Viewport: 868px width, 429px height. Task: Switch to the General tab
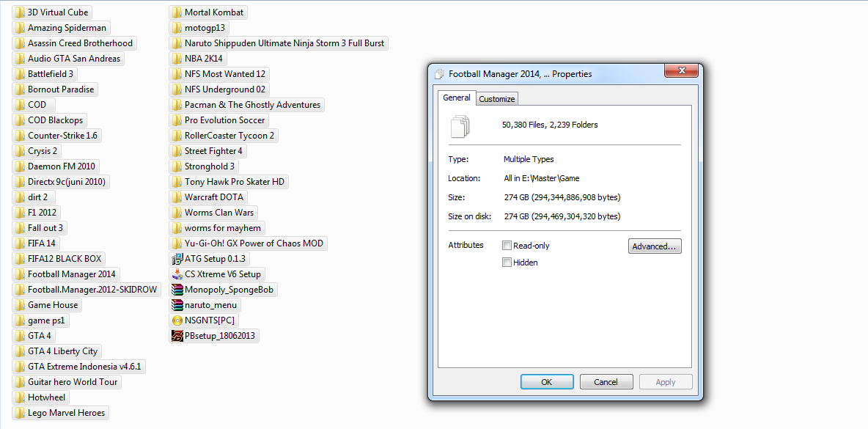click(x=457, y=98)
